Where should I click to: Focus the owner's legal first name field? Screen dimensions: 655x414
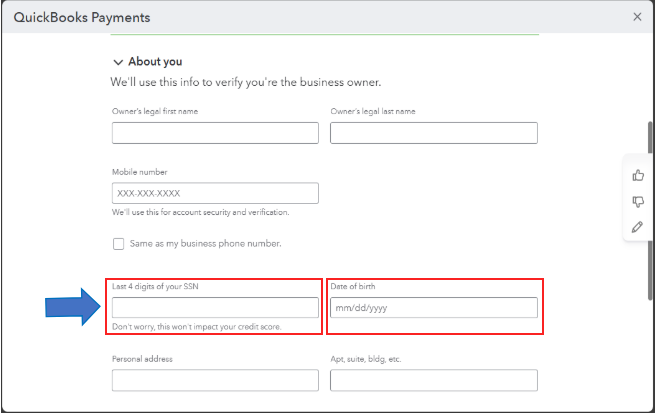215,133
